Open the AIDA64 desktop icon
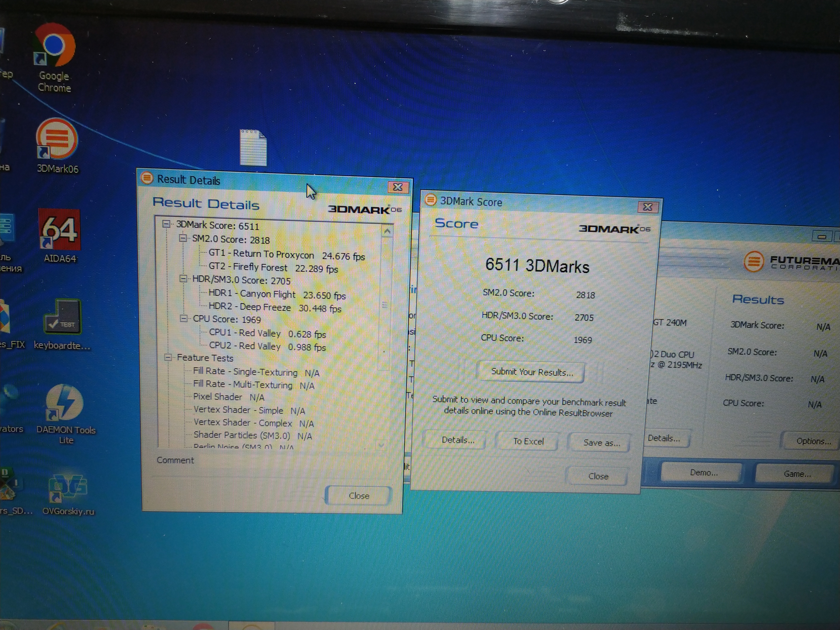The height and width of the screenshot is (630, 840). [60, 236]
